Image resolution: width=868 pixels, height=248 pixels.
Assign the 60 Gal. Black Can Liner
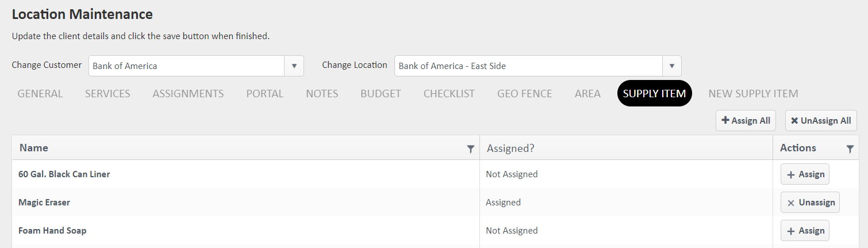pyautogui.click(x=805, y=174)
